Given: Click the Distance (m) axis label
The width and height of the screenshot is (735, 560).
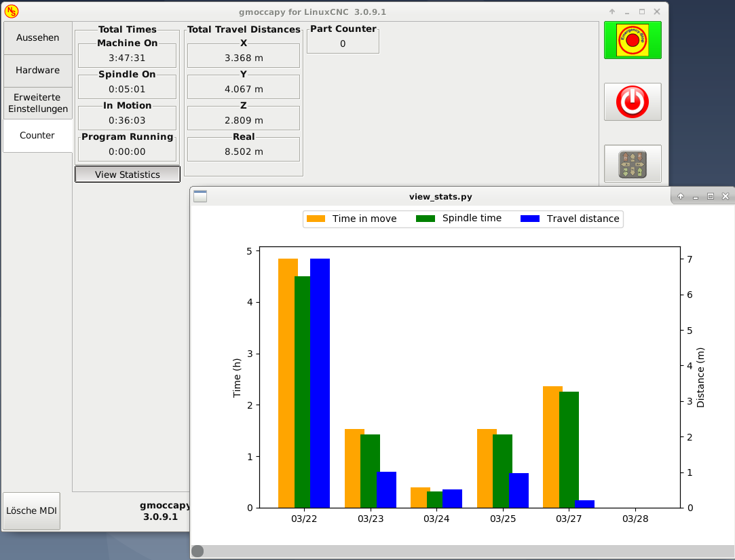Looking at the screenshot, I should coord(700,377).
